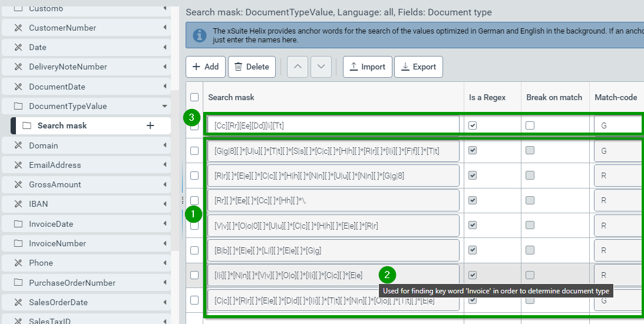The image size is (644, 324).
Task: Expand the GrossAmount tree node
Action: 164,184
